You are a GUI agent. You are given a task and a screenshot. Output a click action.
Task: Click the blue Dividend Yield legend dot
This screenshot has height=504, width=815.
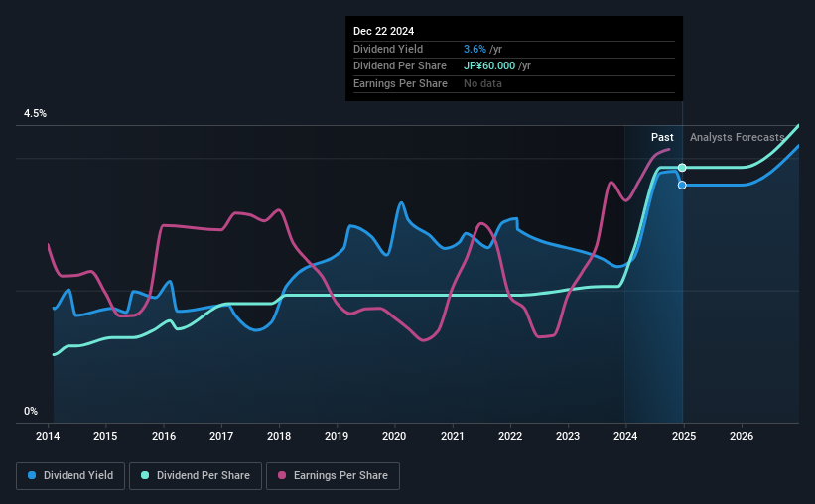pos(32,475)
